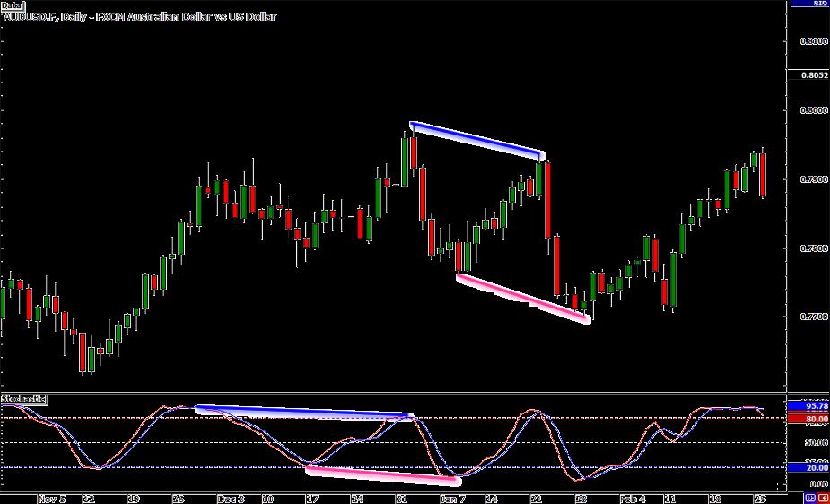Click the red arrow icon at bottom right
Image resolution: width=830 pixels, height=504 pixels.
point(823,498)
